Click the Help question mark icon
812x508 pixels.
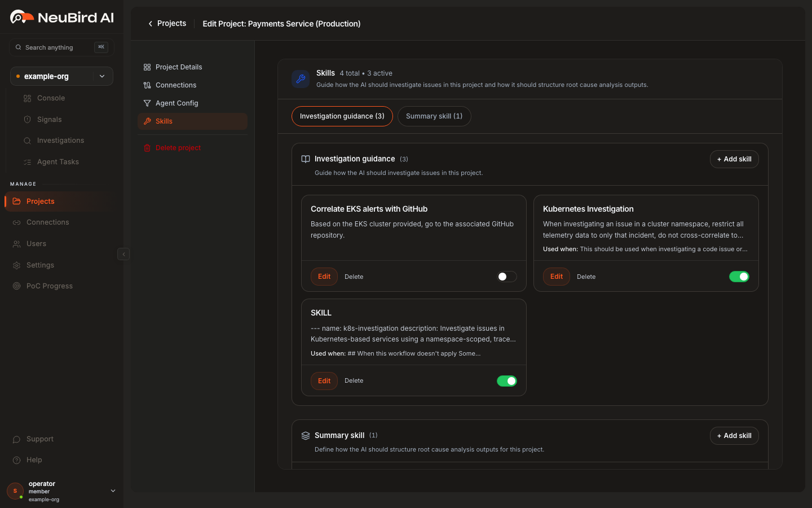[x=16, y=460]
